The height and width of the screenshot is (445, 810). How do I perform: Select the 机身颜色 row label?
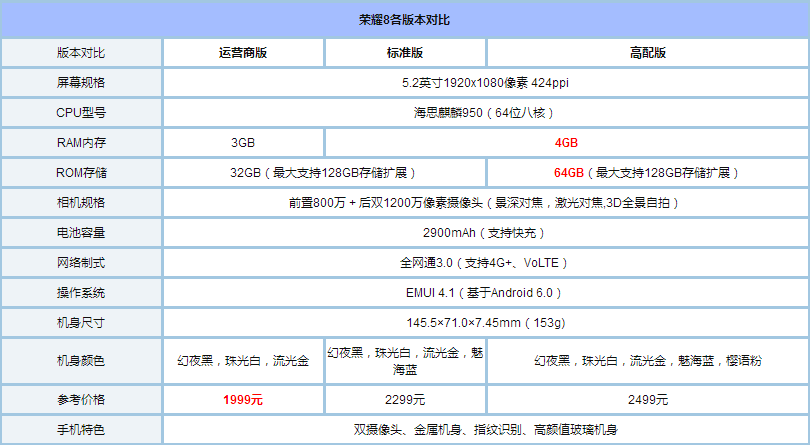pos(81,361)
